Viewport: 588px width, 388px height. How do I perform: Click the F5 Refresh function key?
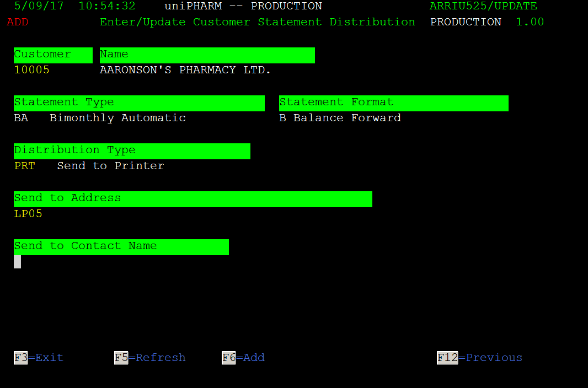click(x=150, y=358)
